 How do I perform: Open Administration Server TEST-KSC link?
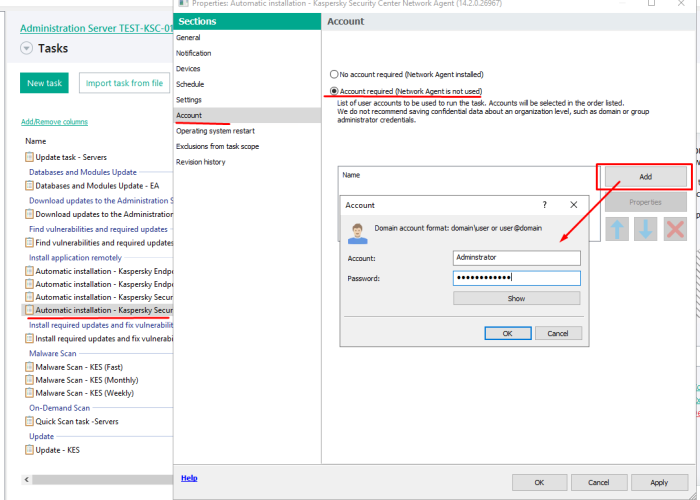[x=96, y=28]
